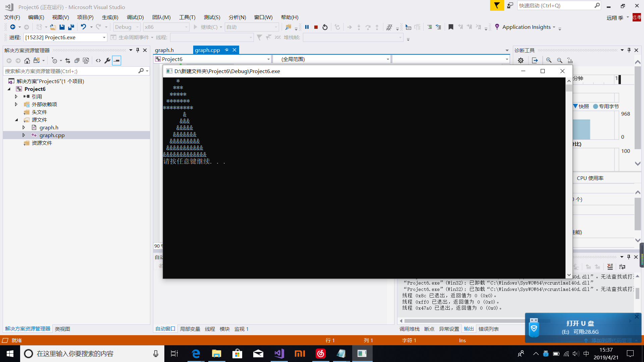The height and width of the screenshot is (362, 644).
Task: Stop debugging with the red square
Action: [x=316, y=27]
